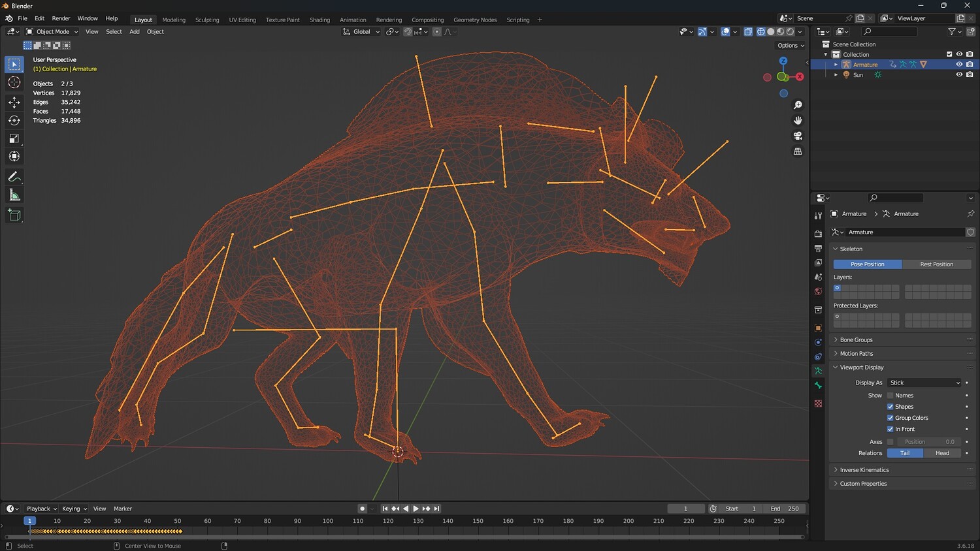
Task: Set Relations to Head
Action: pyautogui.click(x=942, y=453)
